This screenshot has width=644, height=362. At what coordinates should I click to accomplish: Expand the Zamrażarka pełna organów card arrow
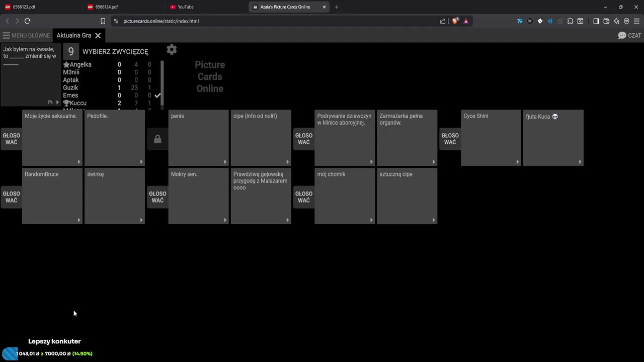tap(434, 162)
